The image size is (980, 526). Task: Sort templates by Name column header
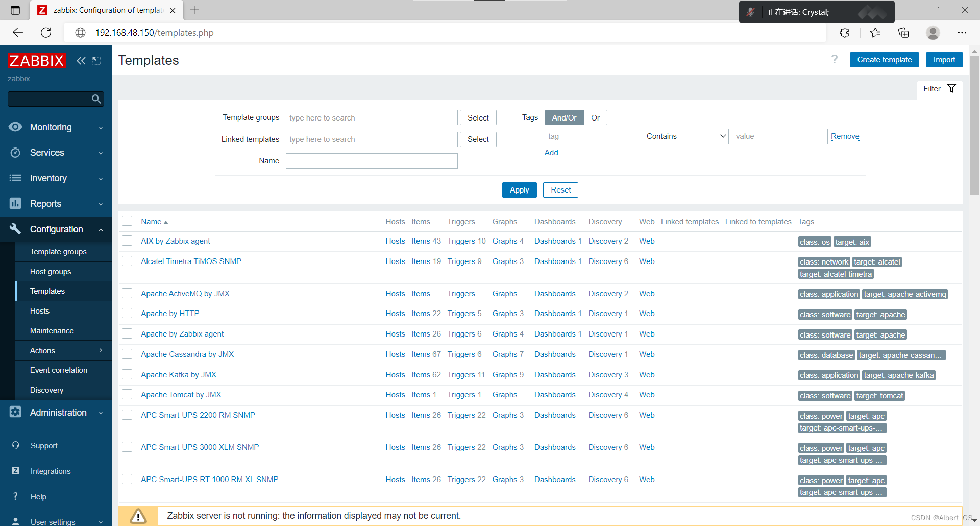click(x=155, y=222)
